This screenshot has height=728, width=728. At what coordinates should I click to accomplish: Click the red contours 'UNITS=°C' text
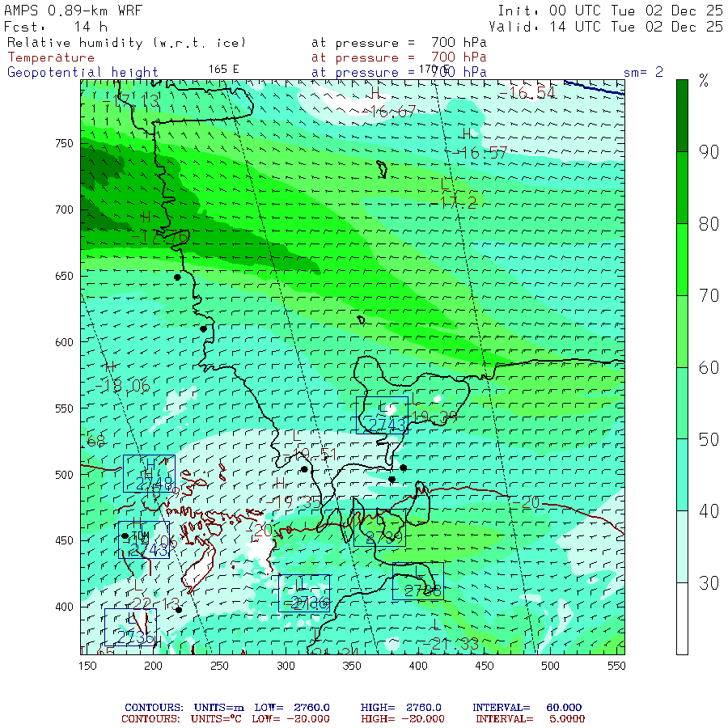coord(216,719)
